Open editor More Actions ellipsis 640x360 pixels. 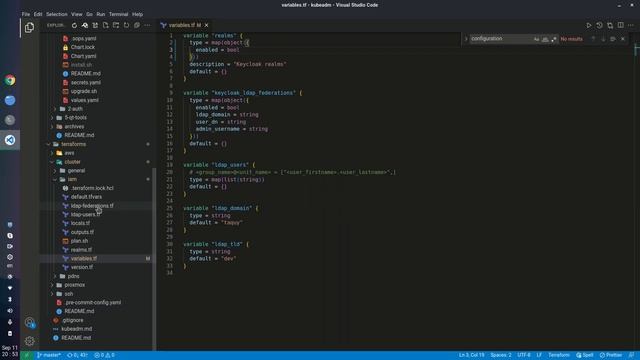(631, 25)
